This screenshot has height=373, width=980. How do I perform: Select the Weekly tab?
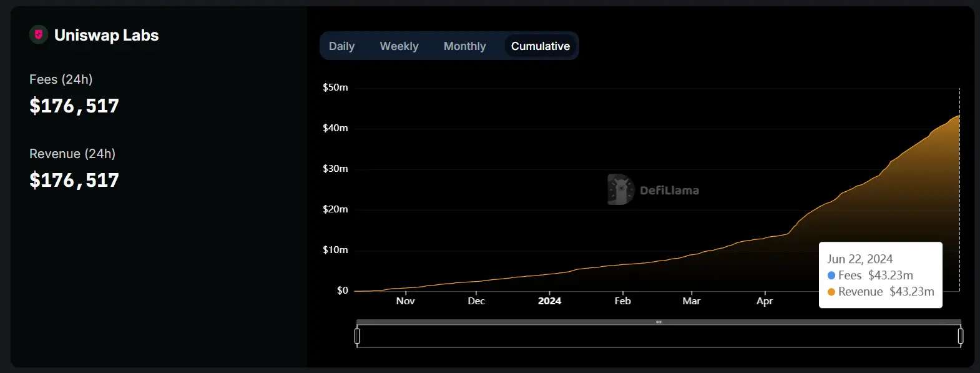[x=399, y=46]
